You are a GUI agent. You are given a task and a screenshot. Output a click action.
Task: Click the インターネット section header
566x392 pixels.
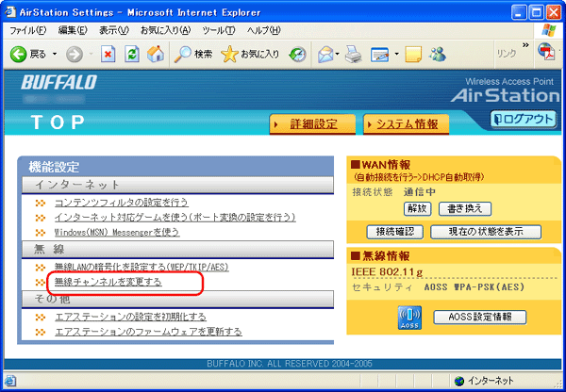177,185
